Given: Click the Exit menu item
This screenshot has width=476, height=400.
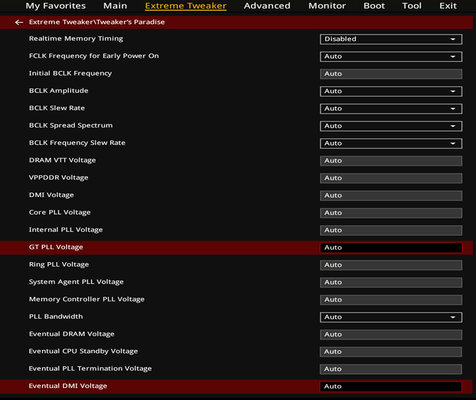Looking at the screenshot, I should point(448,6).
